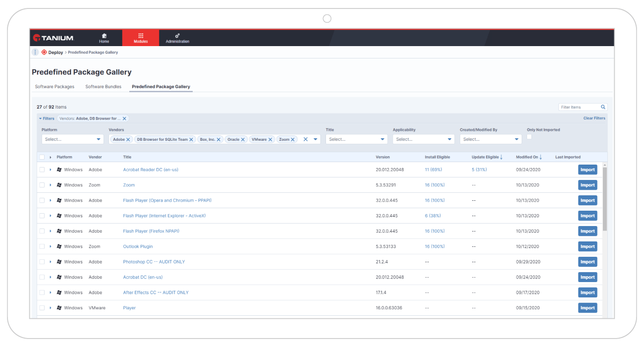Image resolution: width=644 pixels, height=347 pixels.
Task: Click the Deploy module target icon
Action: pos(44,52)
